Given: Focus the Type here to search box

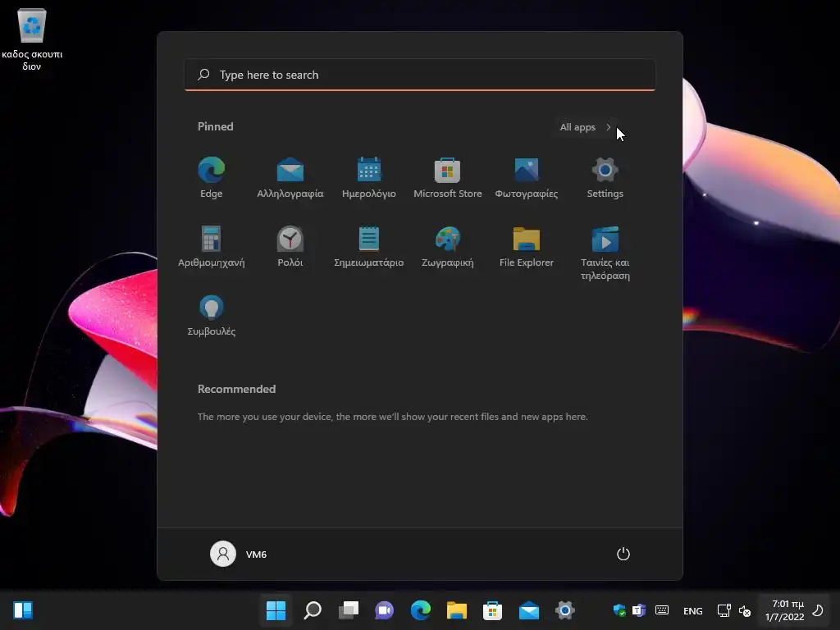Looking at the screenshot, I should tap(419, 75).
